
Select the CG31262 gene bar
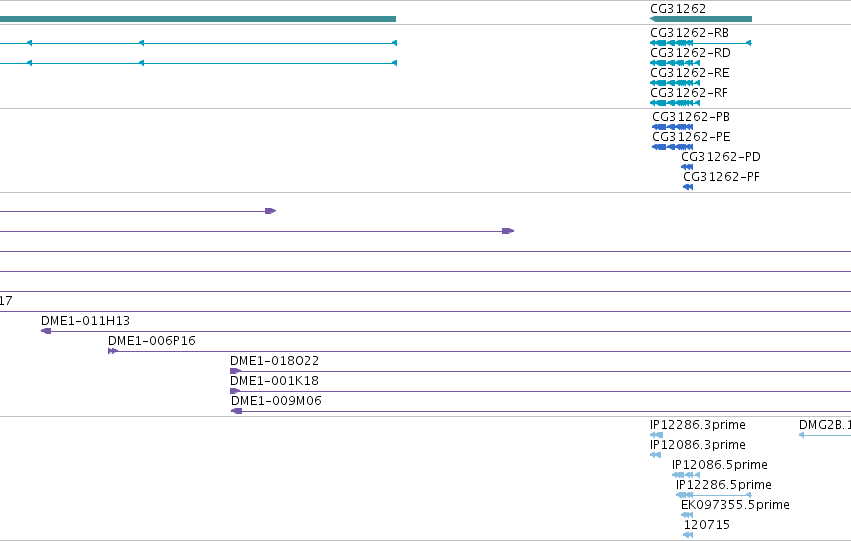701,19
